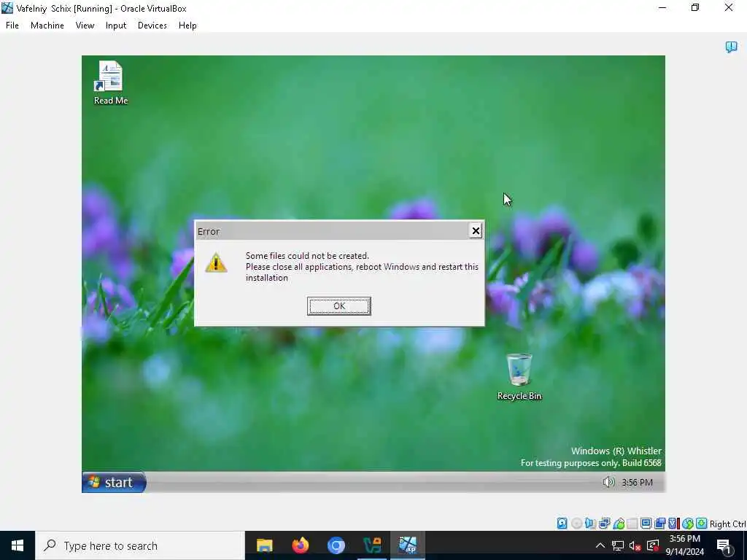The height and width of the screenshot is (560, 747).
Task: Open the guest XP start menu
Action: (x=115, y=483)
